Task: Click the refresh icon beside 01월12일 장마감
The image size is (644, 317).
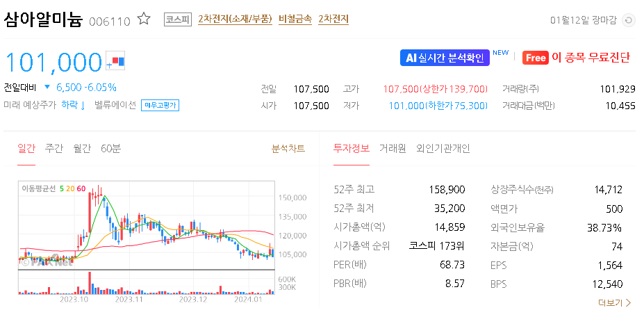Action: click(x=629, y=20)
